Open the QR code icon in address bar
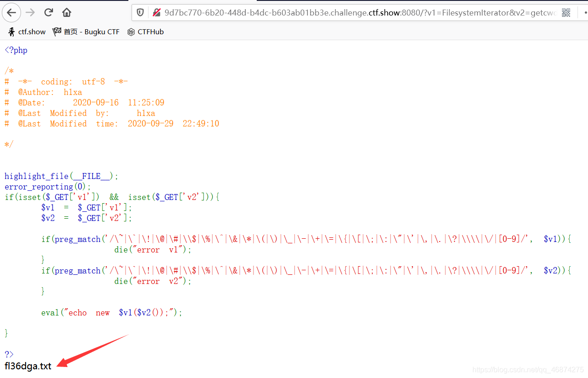The width and height of the screenshot is (588, 378). coord(566,12)
